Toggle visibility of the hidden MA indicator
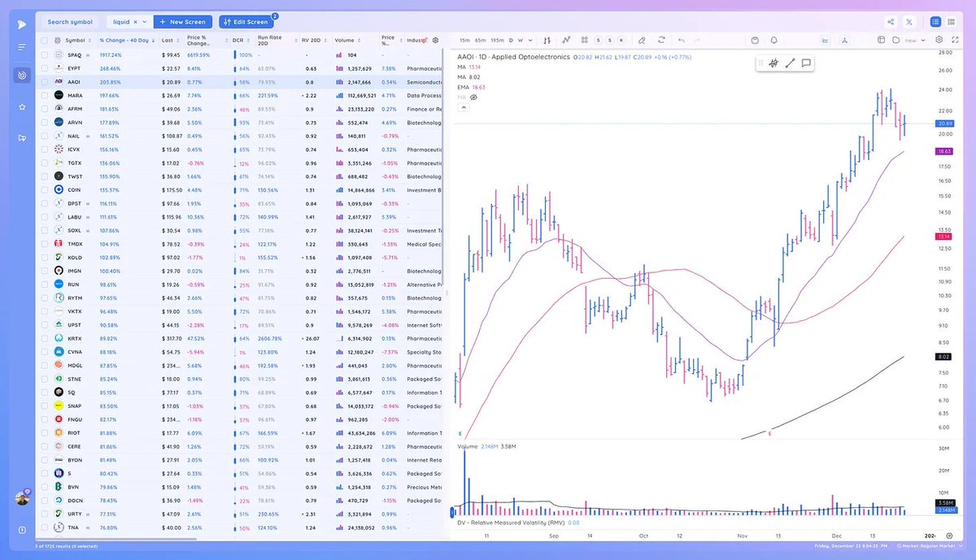The height and width of the screenshot is (560, 976). [473, 97]
